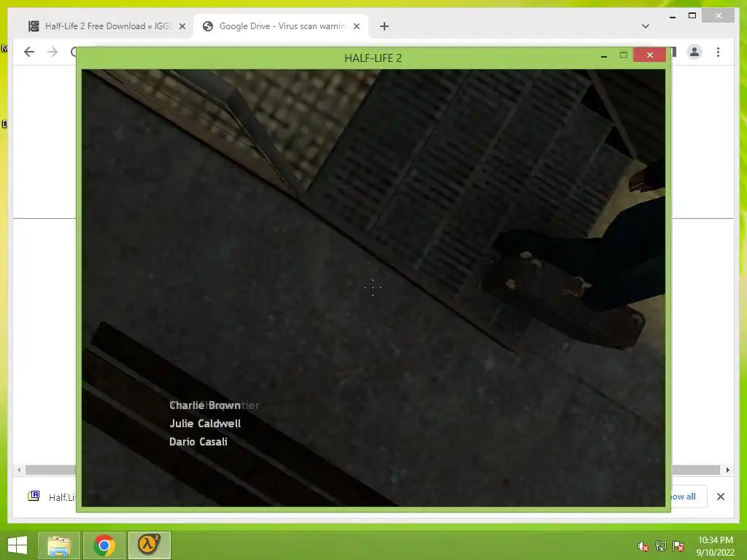Open the taskbar clock showing 10:34 PM
The image size is (747, 560).
click(715, 546)
